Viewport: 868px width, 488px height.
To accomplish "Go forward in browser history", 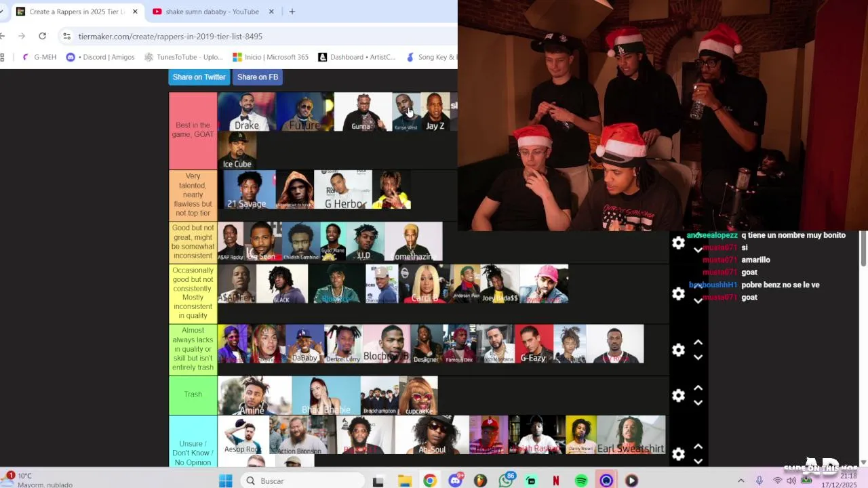I will [x=22, y=36].
